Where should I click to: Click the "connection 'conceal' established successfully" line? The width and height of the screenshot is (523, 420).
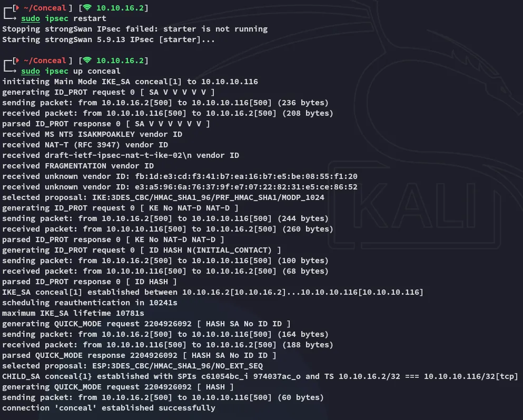click(108, 408)
